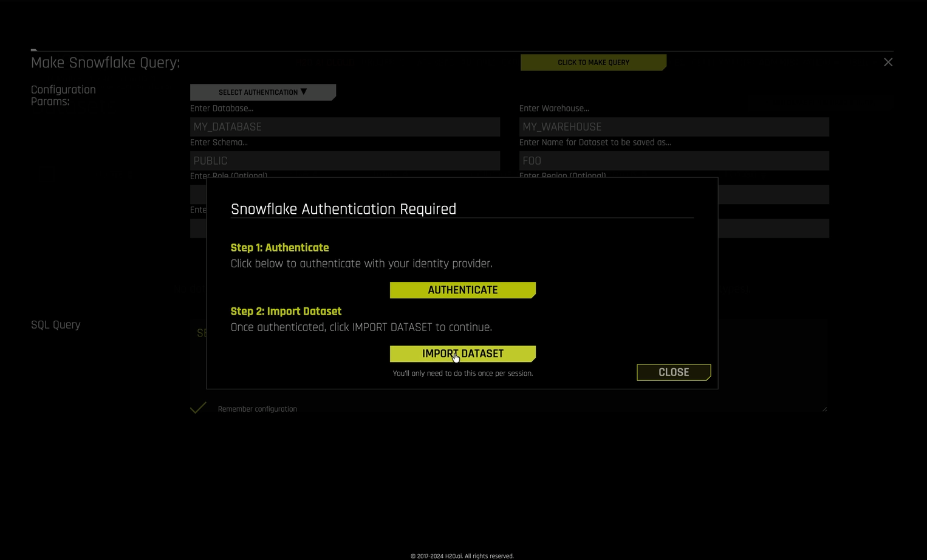Click the PUBLIC schema field
927x560 pixels.
coord(344,160)
